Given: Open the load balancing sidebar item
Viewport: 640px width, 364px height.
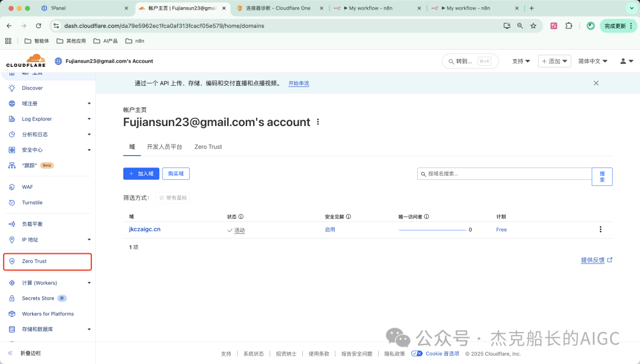Looking at the screenshot, I should (32, 224).
